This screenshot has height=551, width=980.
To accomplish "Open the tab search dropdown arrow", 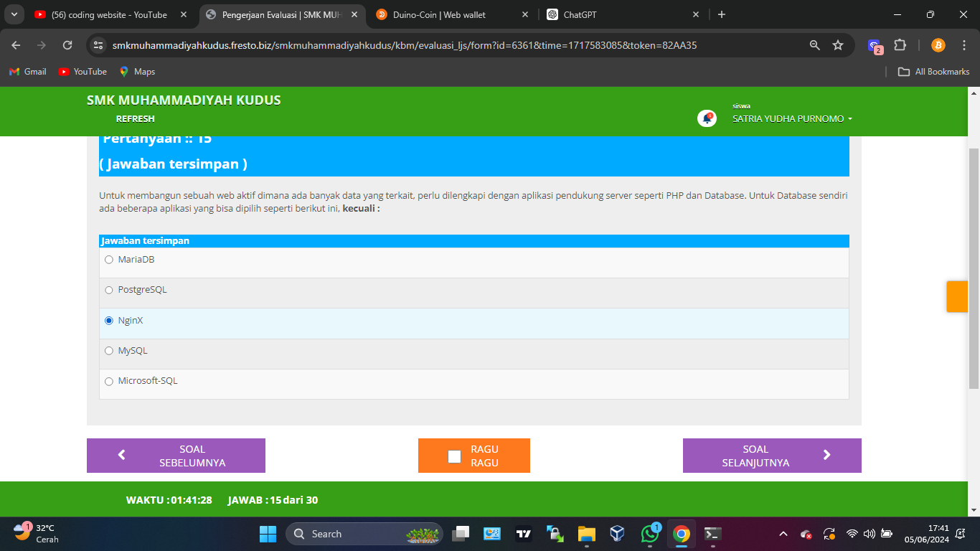I will (15, 14).
